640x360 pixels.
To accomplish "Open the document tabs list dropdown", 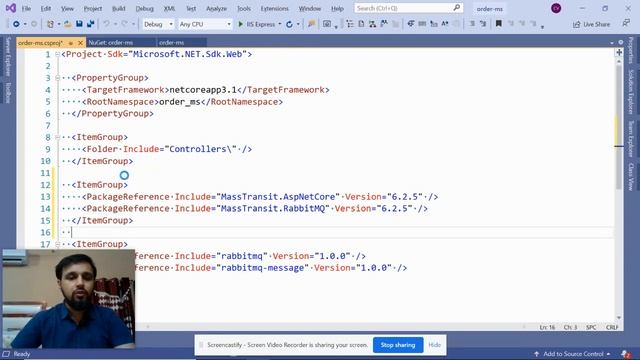I will coord(611,42).
